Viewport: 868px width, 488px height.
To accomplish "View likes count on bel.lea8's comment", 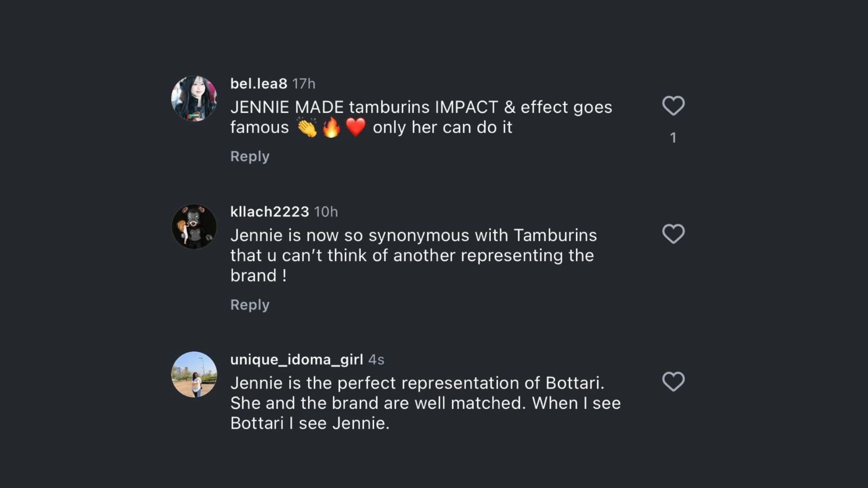I will 673,138.
